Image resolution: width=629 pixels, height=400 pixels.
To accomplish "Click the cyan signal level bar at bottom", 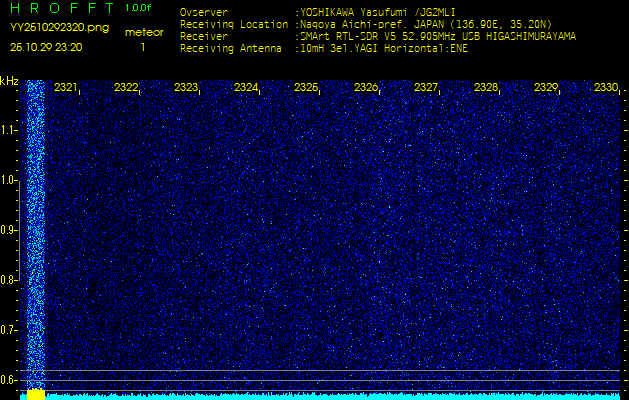I will click(330, 396).
